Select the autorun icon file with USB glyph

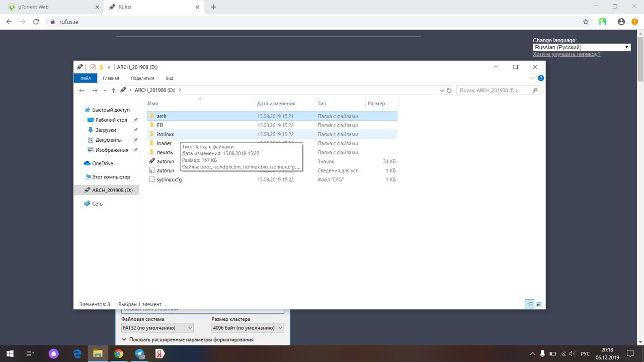(151, 161)
